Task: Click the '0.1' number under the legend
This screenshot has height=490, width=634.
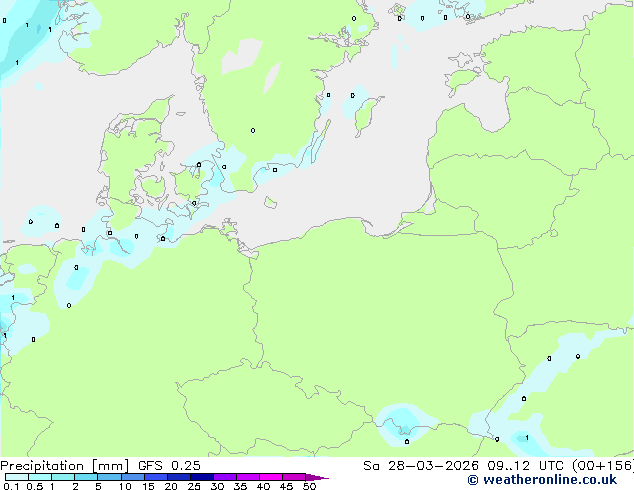Action: 11,486
